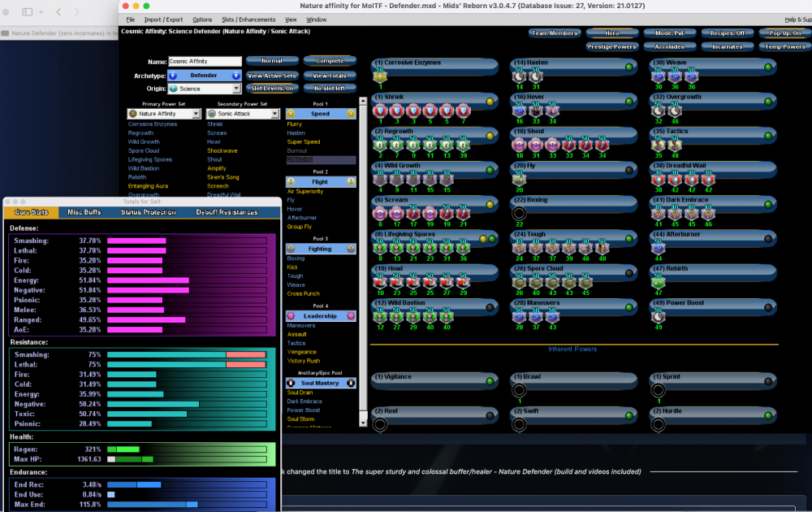812x512 pixels.
Task: Click the Brawl power icon
Action: point(520,388)
